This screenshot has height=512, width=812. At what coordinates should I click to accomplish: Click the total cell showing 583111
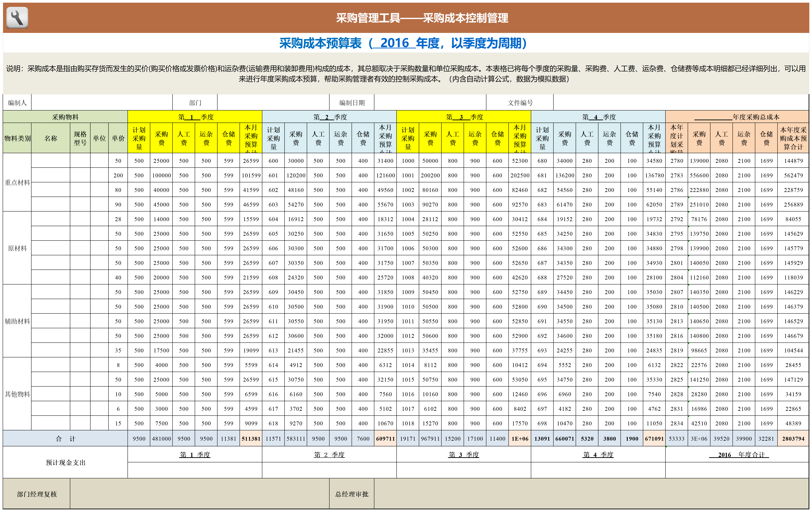click(296, 439)
